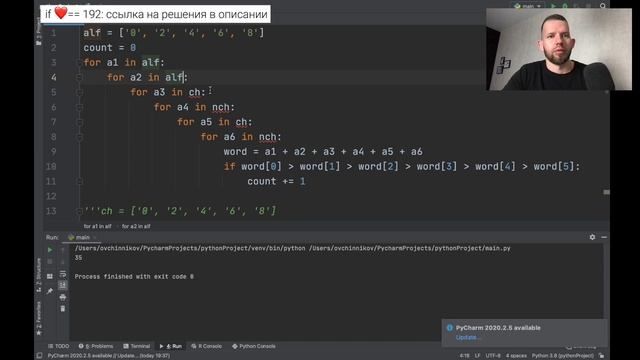The width and height of the screenshot is (640, 360).
Task: Open the R Console tool window
Action: click(207, 346)
